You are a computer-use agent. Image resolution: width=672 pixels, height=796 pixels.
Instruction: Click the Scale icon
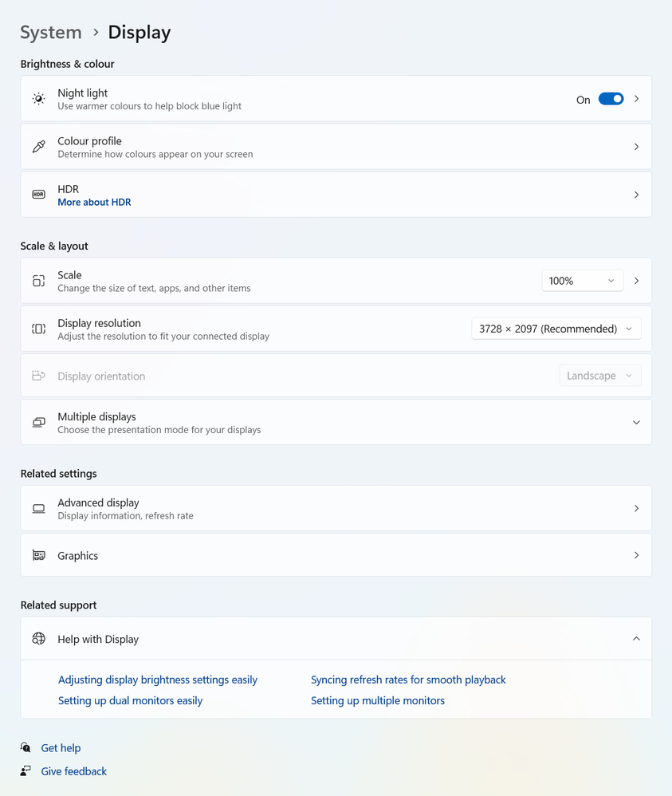(38, 281)
